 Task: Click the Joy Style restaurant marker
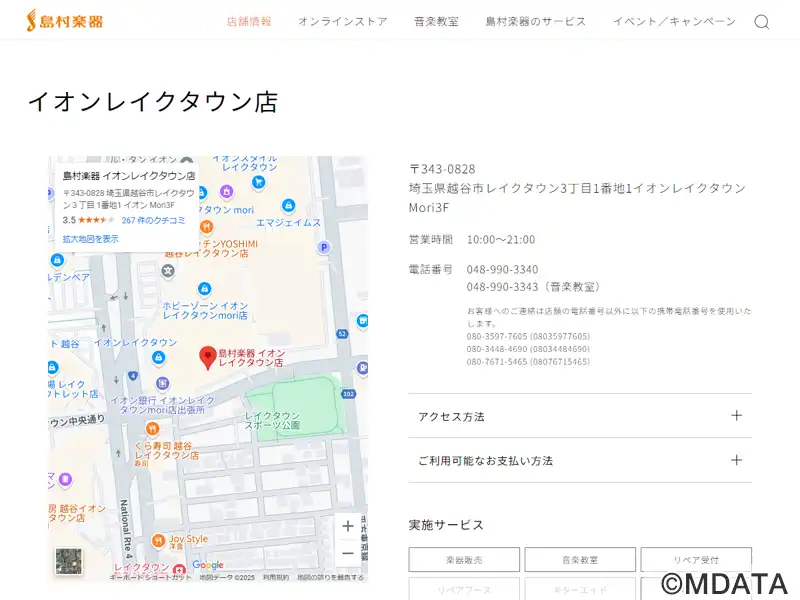[x=159, y=540]
